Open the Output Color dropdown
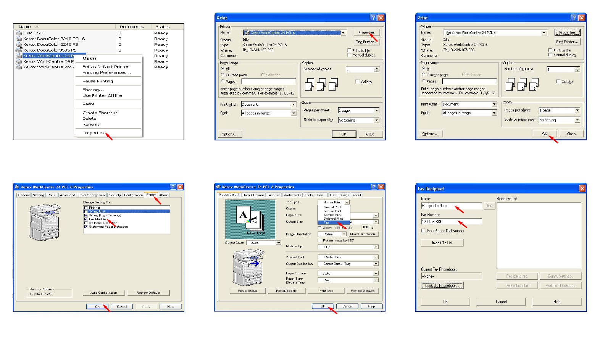Viewport: 600px width, 364px height. [278, 243]
